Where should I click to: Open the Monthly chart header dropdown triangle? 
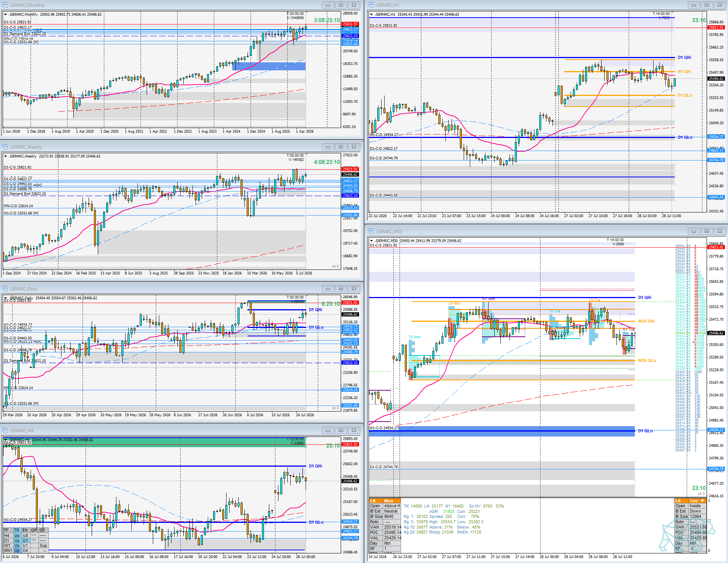(x=6, y=15)
